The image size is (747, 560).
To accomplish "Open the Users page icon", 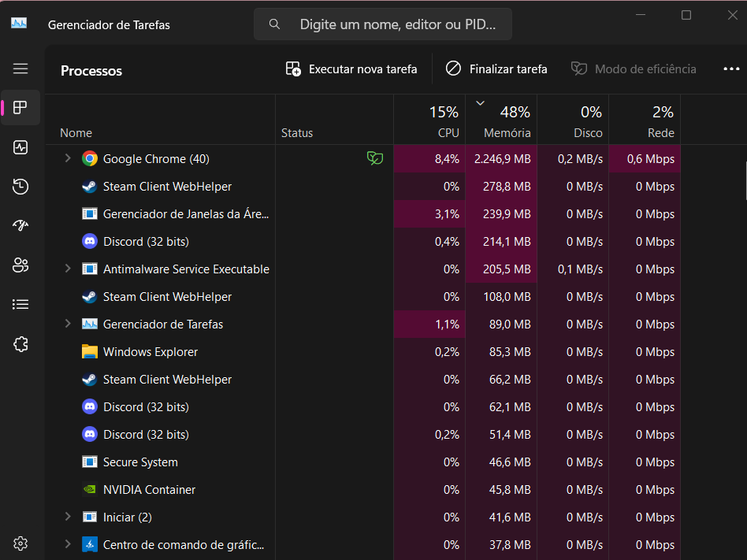I will (20, 265).
